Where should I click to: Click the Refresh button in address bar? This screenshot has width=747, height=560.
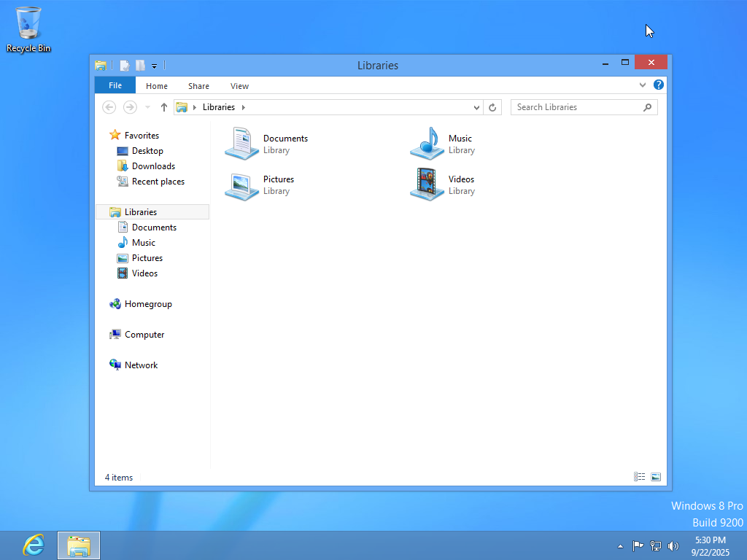tap(492, 107)
